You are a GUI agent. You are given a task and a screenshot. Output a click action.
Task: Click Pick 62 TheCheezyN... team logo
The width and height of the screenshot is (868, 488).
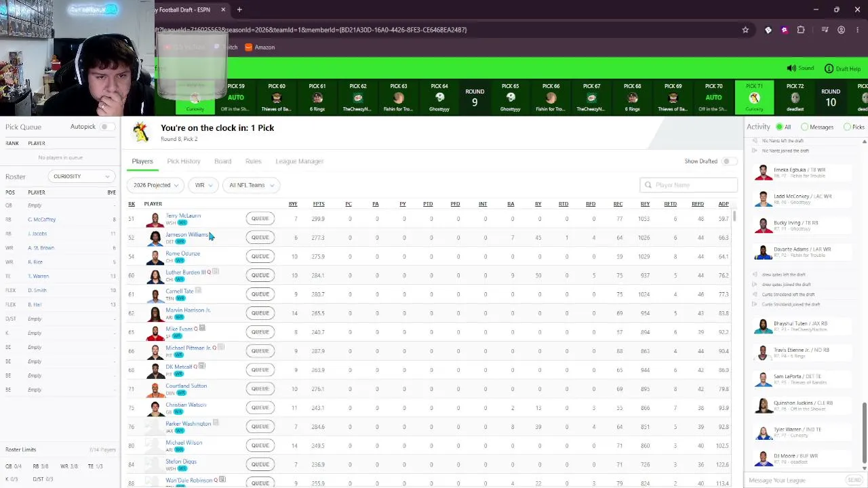point(358,98)
